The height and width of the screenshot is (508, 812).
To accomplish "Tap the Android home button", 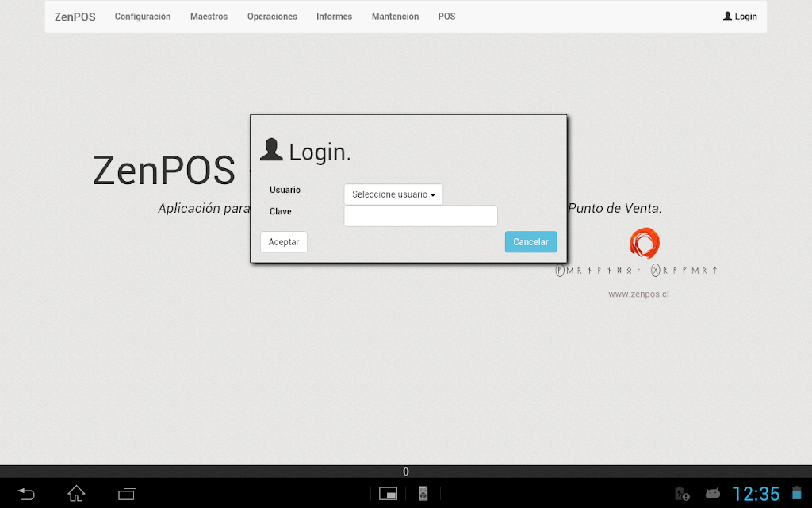I will coord(76,494).
